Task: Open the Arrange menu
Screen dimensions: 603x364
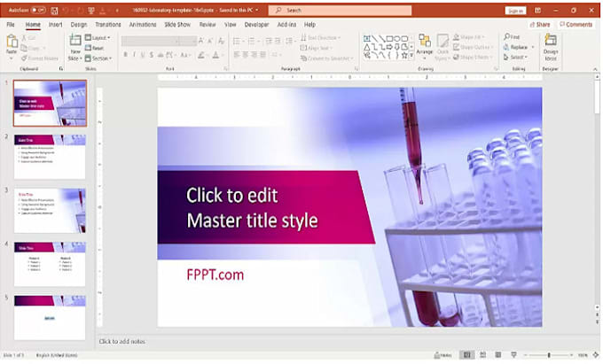Action: [x=425, y=47]
